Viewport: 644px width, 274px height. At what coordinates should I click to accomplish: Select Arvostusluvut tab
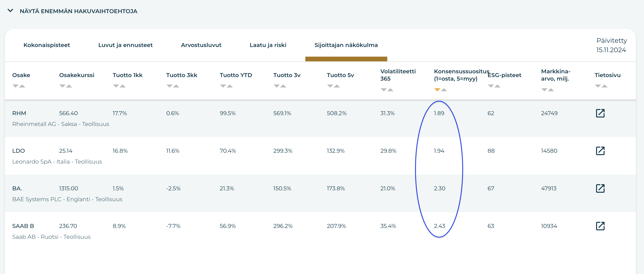[201, 45]
